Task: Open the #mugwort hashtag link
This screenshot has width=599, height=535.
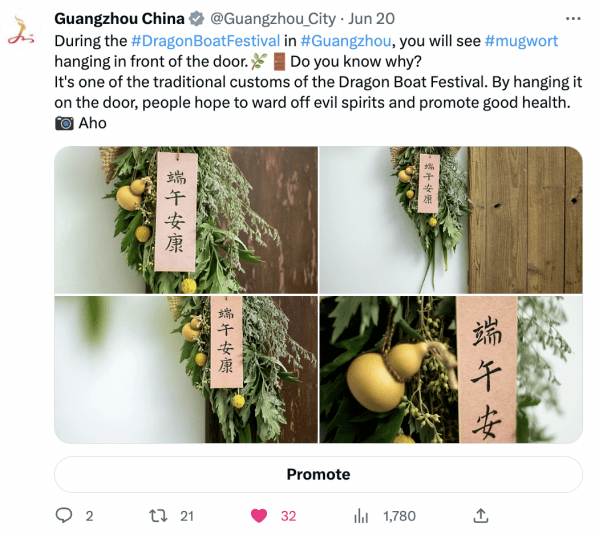Action: tap(521, 41)
